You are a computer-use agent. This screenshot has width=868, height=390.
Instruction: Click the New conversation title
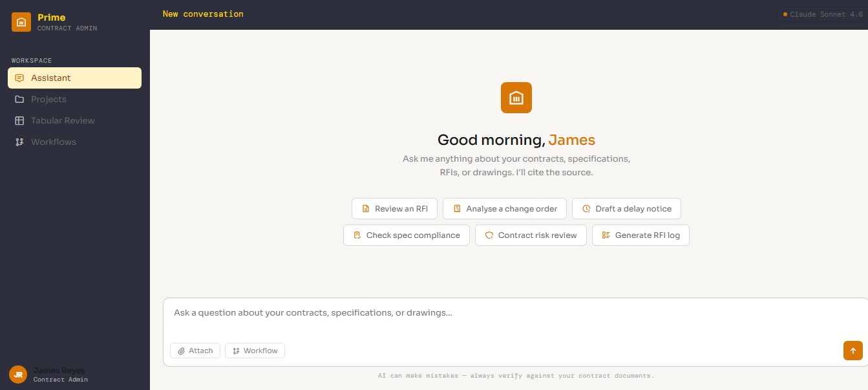point(203,14)
